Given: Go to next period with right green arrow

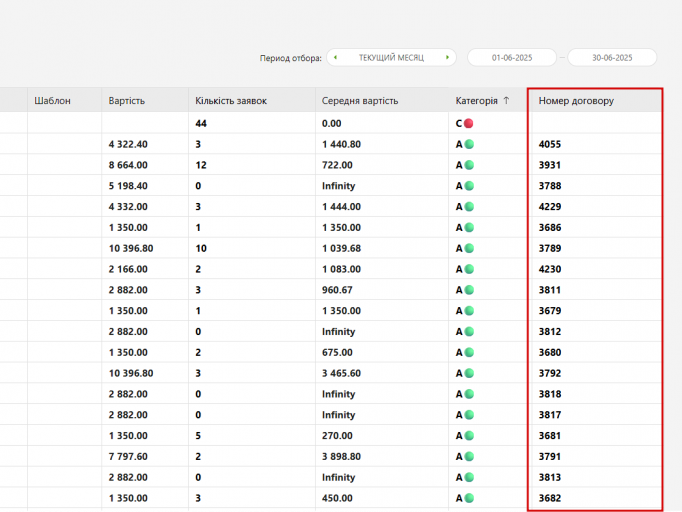Looking at the screenshot, I should (447, 57).
